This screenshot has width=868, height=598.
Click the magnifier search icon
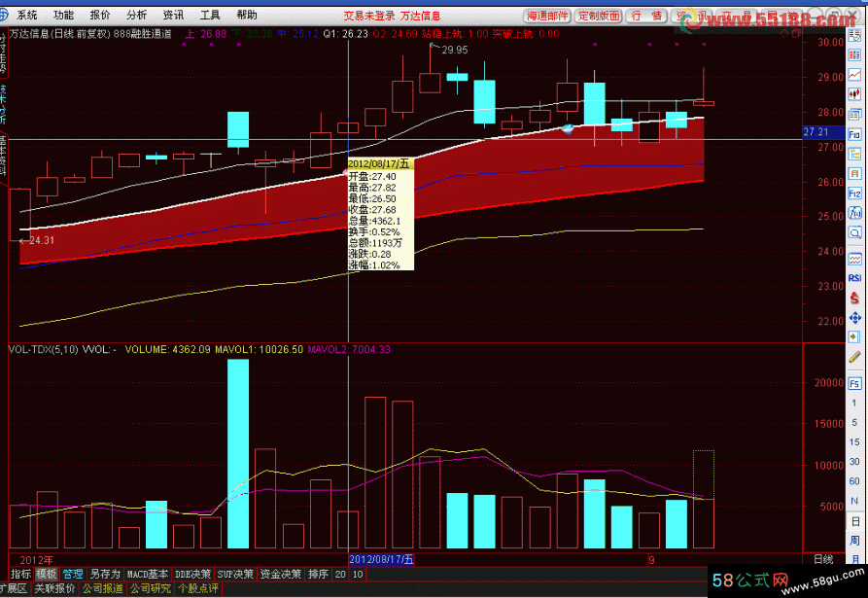coord(854,232)
